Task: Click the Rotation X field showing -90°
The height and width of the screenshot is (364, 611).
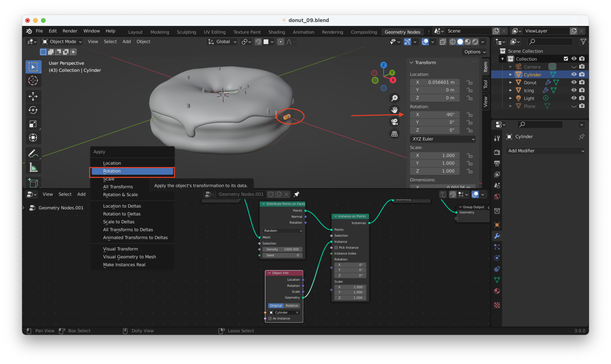Action: 435,115
